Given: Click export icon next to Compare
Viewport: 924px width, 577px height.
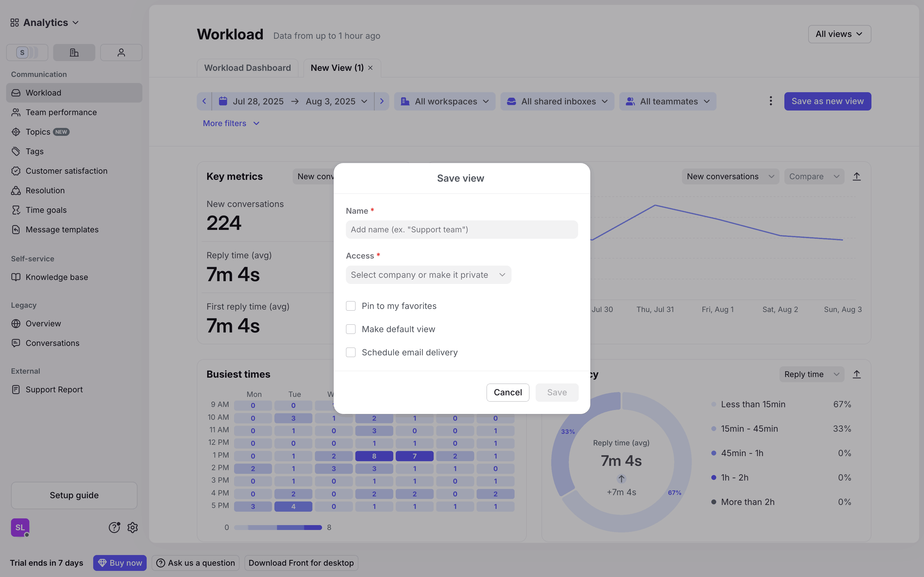Looking at the screenshot, I should (856, 176).
